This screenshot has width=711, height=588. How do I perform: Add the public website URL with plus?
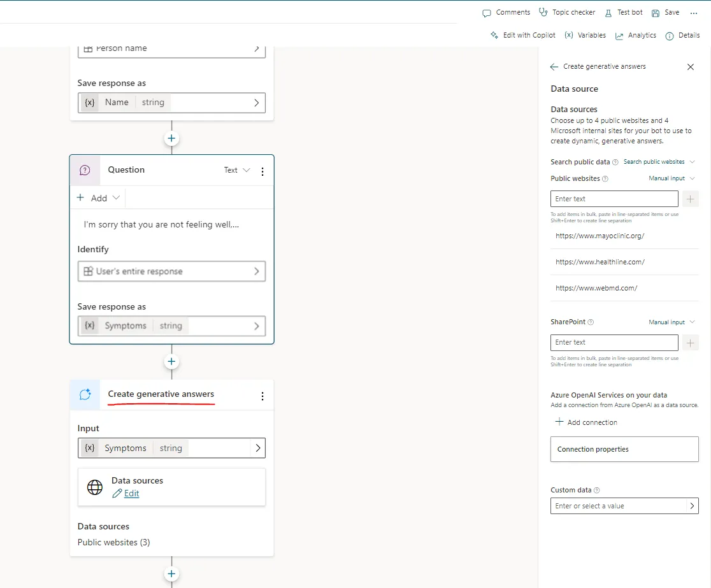tap(690, 199)
